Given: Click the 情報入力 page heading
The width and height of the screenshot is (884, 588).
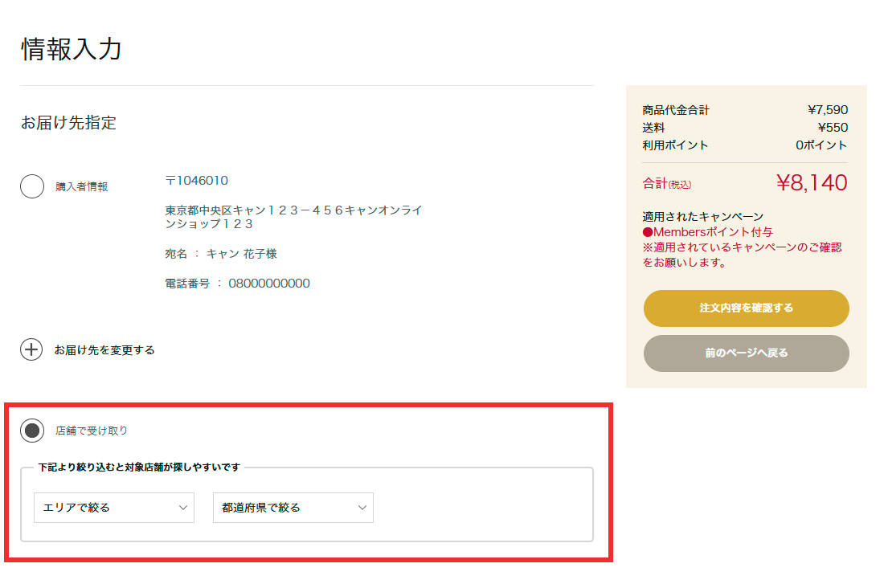Looking at the screenshot, I should [72, 49].
